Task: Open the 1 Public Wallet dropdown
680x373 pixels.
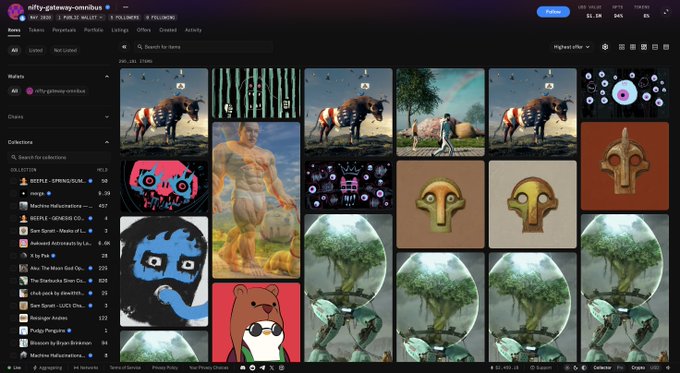Action: point(80,18)
